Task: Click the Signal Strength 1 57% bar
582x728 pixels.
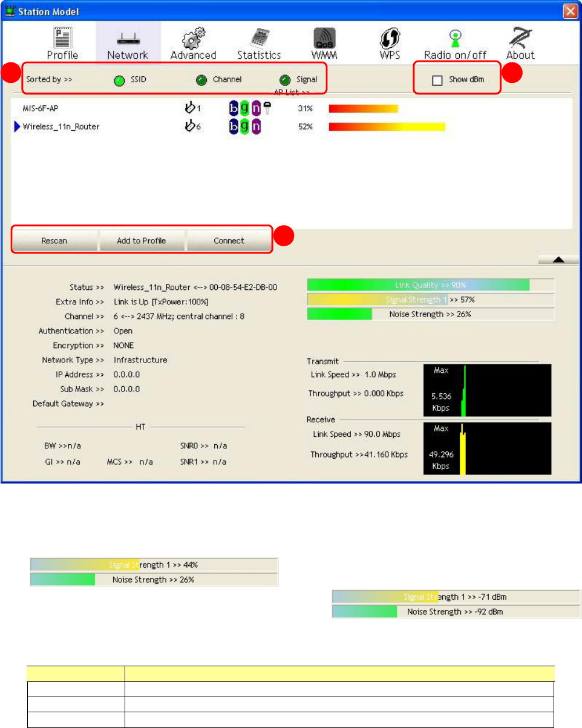Action: 431,300
